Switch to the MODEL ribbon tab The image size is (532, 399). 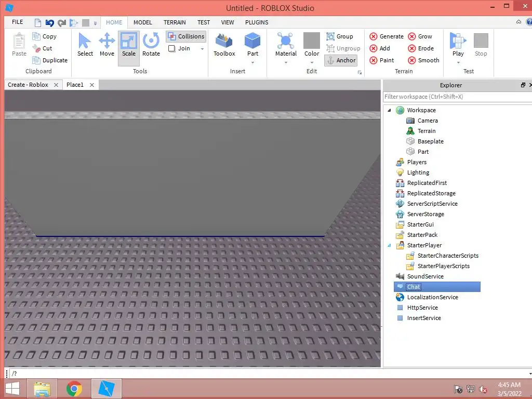(x=142, y=22)
